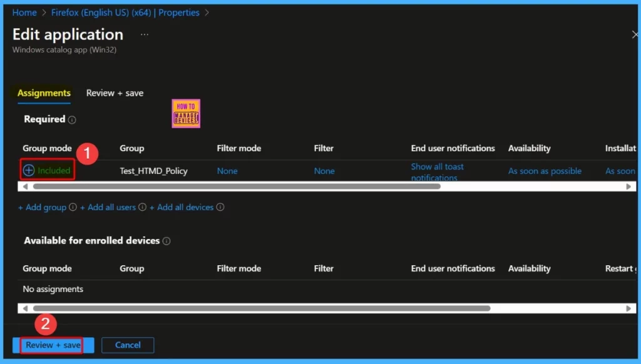The width and height of the screenshot is (641, 364).
Task: Open Firefox (English US) Properties breadcrumb
Action: click(x=125, y=13)
